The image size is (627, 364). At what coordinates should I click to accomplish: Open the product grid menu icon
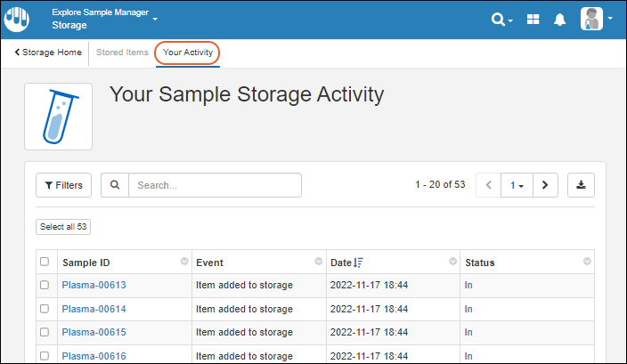533,19
